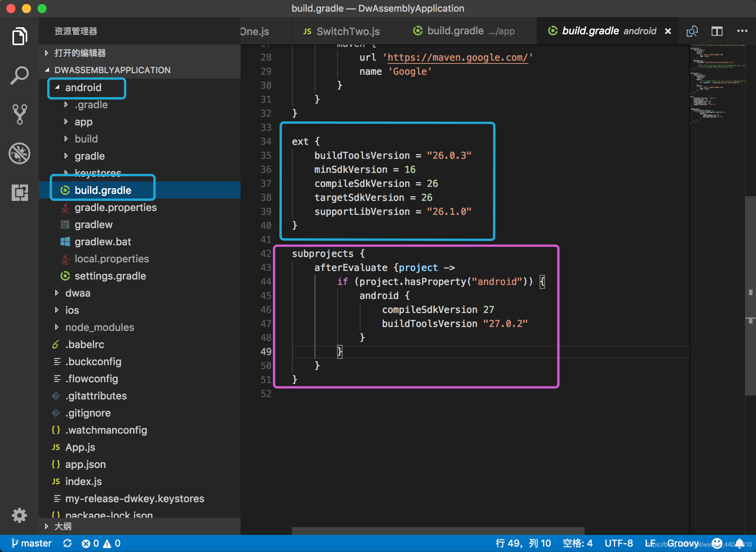The width and height of the screenshot is (756, 552).
Task: Expand the build folder
Action: (x=140, y=139)
